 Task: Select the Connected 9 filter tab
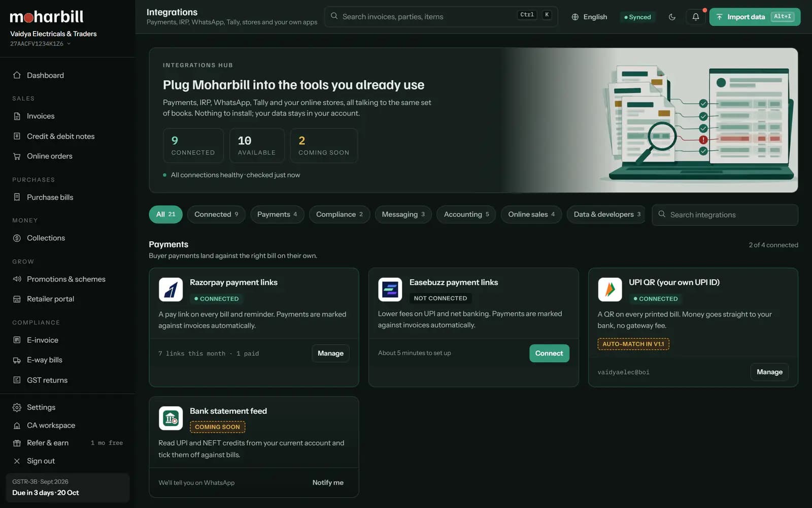216,214
